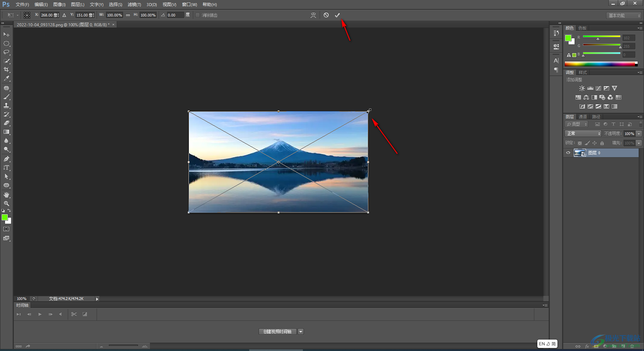Select the Eraser tool
This screenshot has width=644, height=351.
pos(6,123)
